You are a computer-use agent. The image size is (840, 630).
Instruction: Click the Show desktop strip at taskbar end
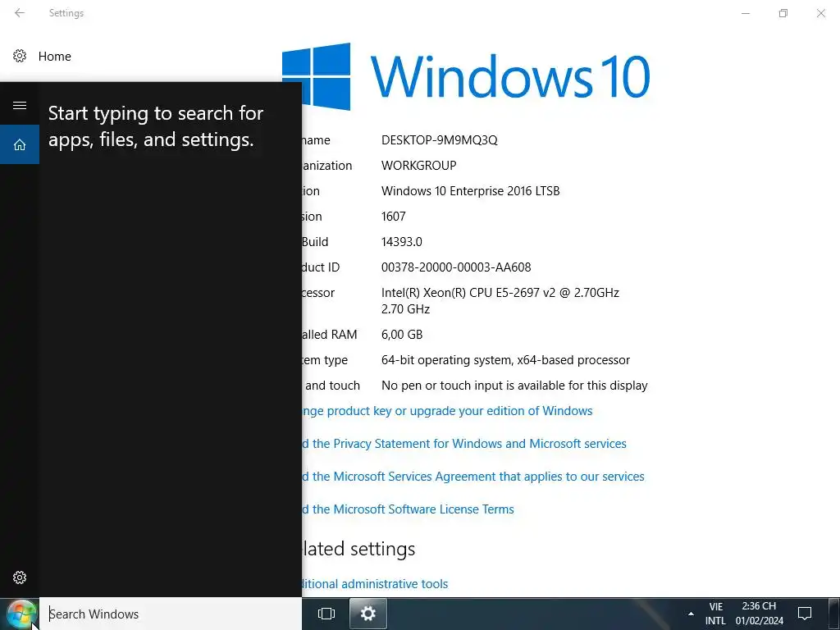coord(834,614)
